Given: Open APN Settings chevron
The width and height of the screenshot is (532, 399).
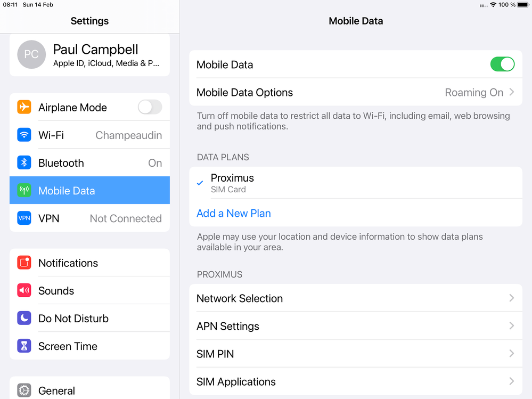Looking at the screenshot, I should coord(511,326).
